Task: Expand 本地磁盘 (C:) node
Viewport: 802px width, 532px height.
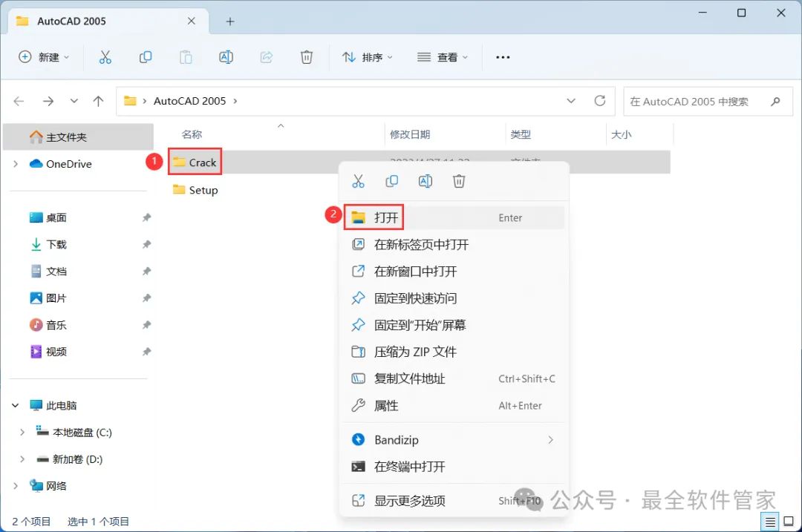Action: [x=22, y=433]
